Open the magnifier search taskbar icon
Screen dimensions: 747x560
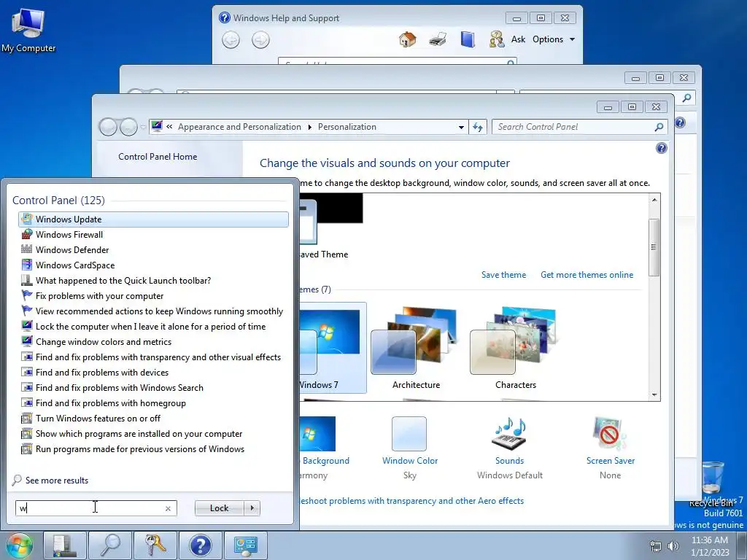(x=110, y=545)
